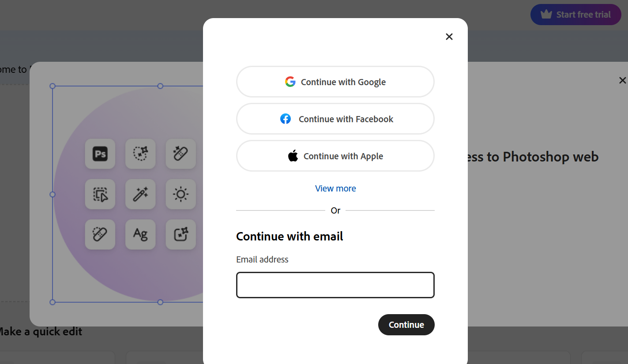The width and height of the screenshot is (628, 364).
Task: Select Continue with Apple option
Action: click(335, 156)
